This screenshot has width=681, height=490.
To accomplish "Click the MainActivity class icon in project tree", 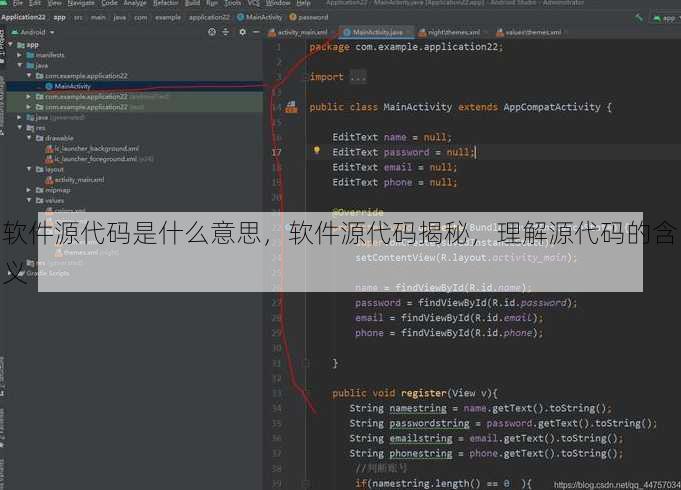I will coord(49,86).
